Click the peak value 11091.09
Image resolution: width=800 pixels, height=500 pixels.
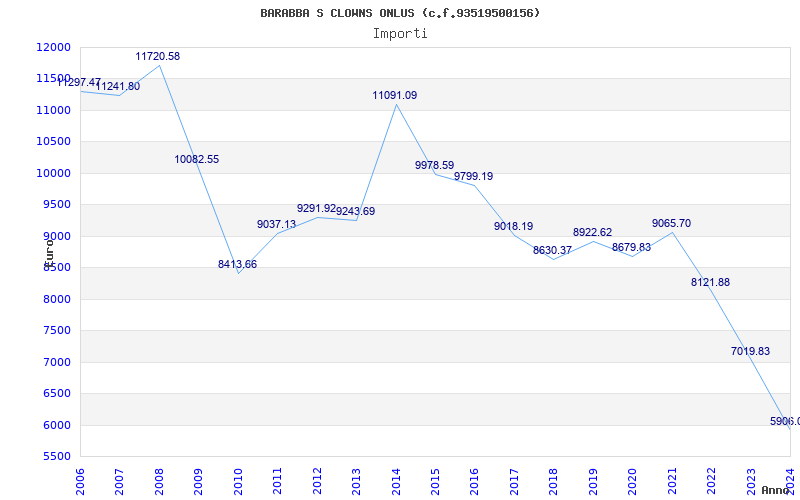click(394, 95)
